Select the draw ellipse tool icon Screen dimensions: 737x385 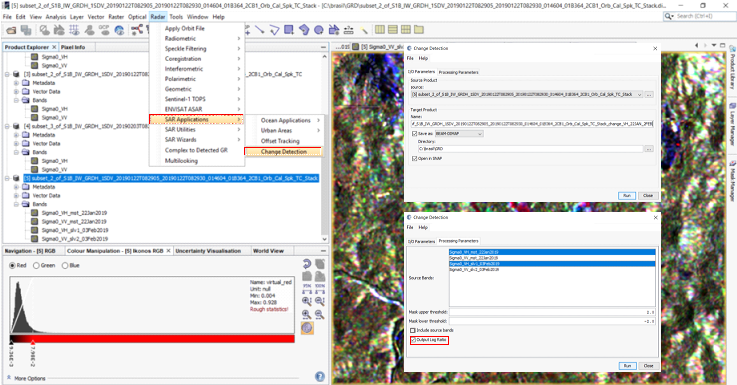(x=319, y=30)
